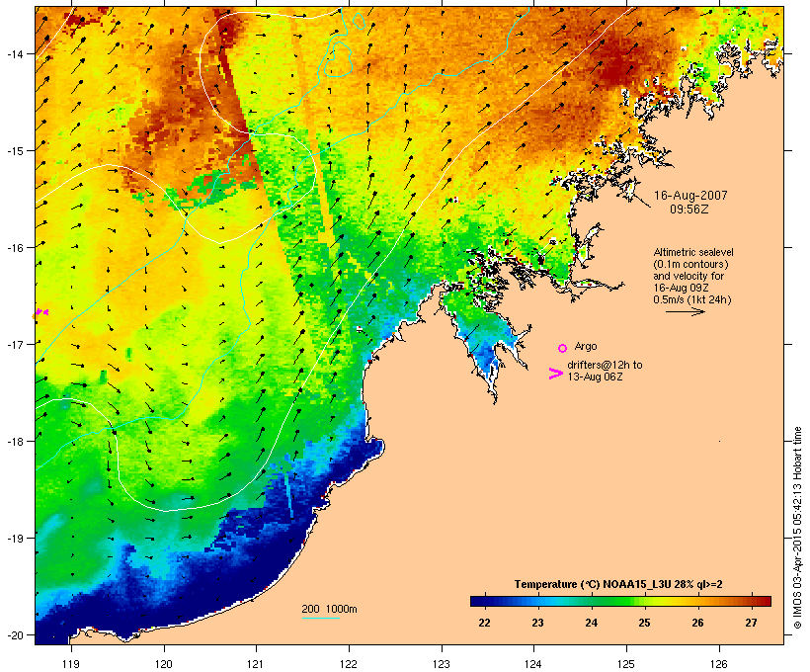
Task: Click the cyan 200 1000m isobath legend line
Action: pyautogui.click(x=320, y=618)
